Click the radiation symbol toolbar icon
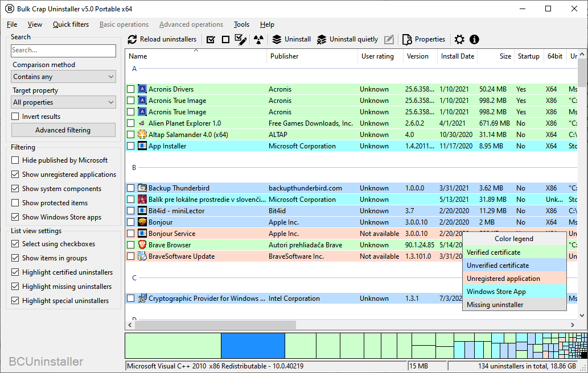Image resolution: width=588 pixels, height=373 pixels. (x=259, y=39)
